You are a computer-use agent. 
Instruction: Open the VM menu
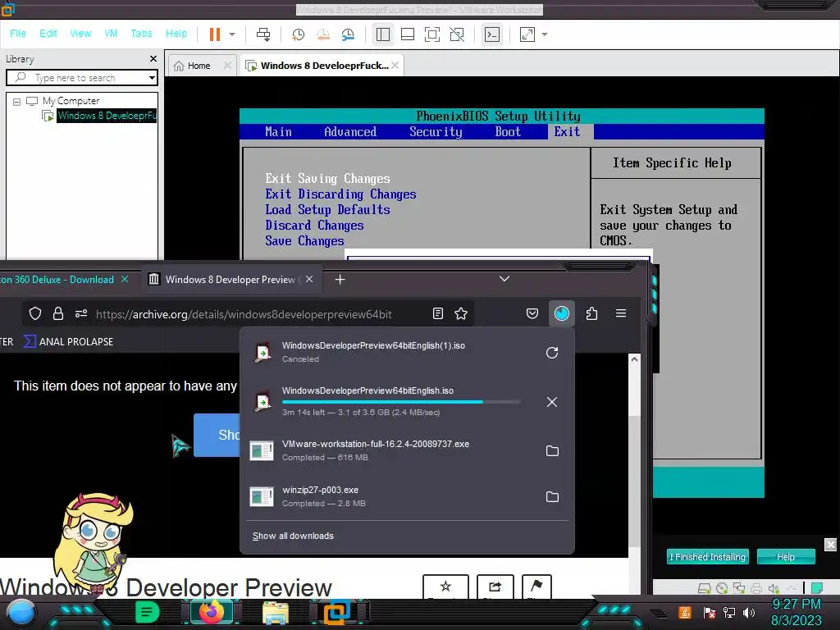(111, 33)
